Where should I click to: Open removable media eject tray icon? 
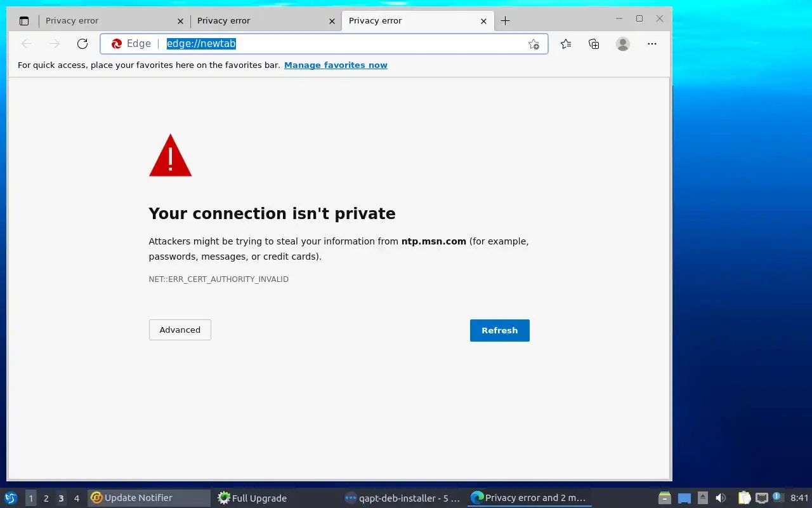(x=703, y=498)
